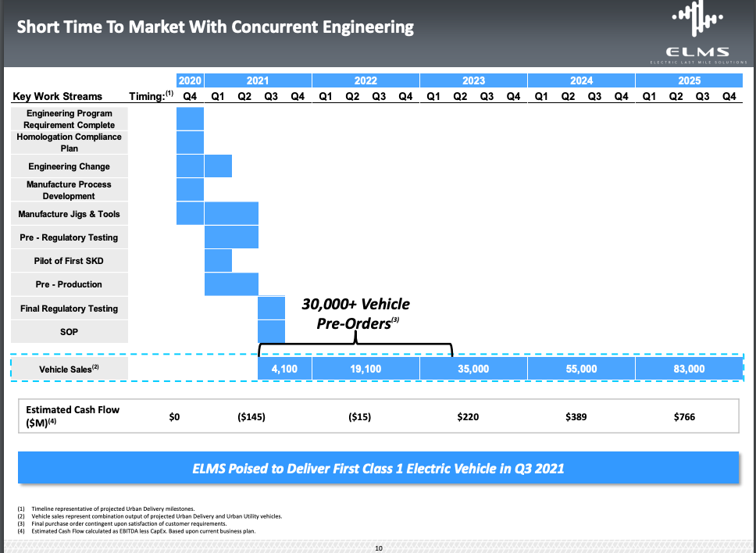This screenshot has width=756, height=553.
Task: Click the Pre - Production timeline bar
Action: coord(231,284)
